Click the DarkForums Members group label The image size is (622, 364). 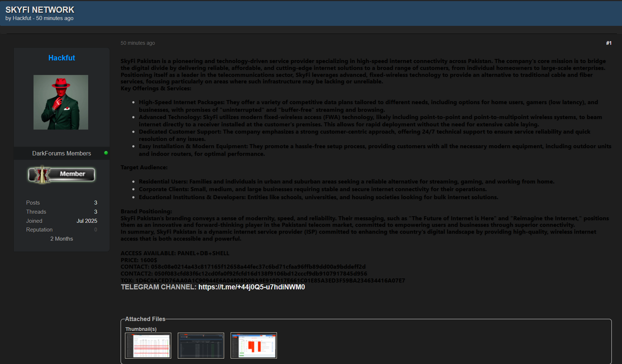(x=62, y=153)
